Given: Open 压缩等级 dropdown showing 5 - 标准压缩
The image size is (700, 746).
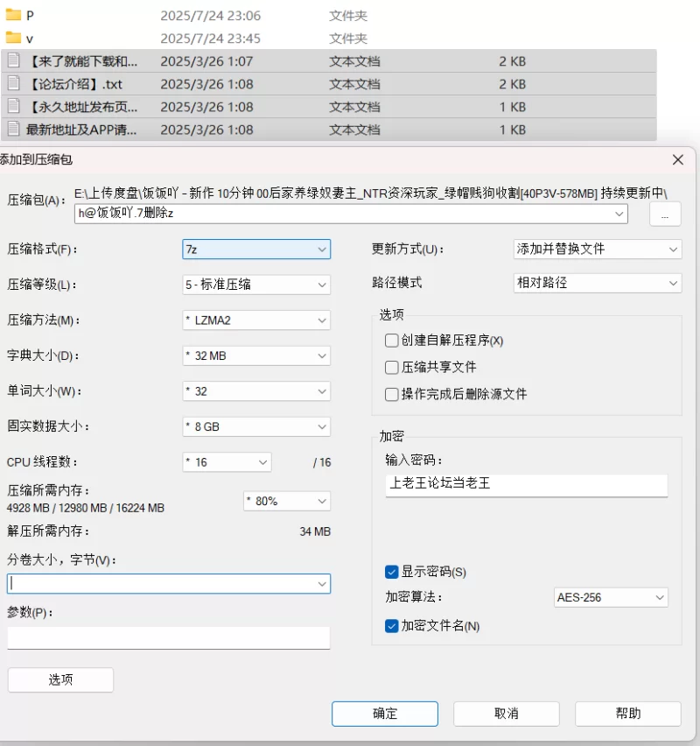Looking at the screenshot, I should (256, 285).
